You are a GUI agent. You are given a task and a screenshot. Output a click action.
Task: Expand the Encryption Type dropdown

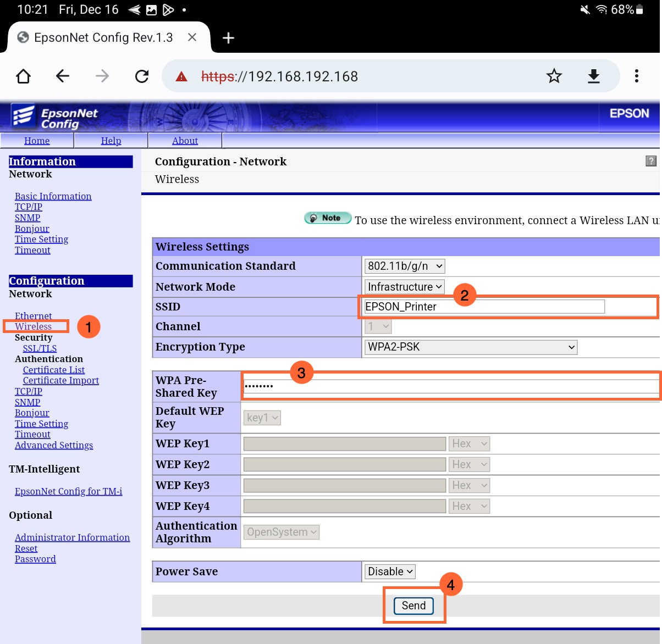coord(471,347)
